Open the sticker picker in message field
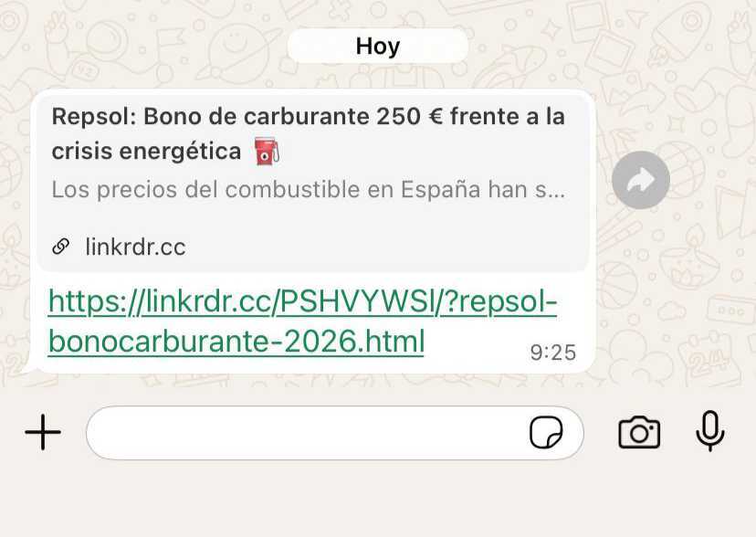 pyautogui.click(x=546, y=432)
